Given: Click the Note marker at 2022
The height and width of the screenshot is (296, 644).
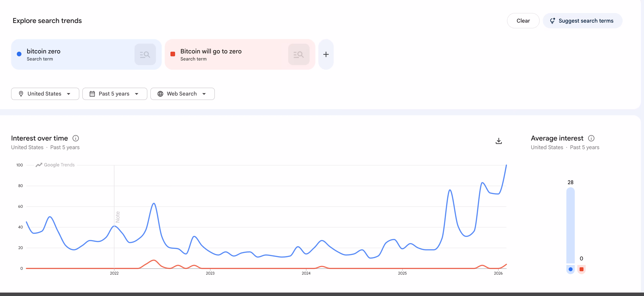Looking at the screenshot, I should (x=118, y=217).
